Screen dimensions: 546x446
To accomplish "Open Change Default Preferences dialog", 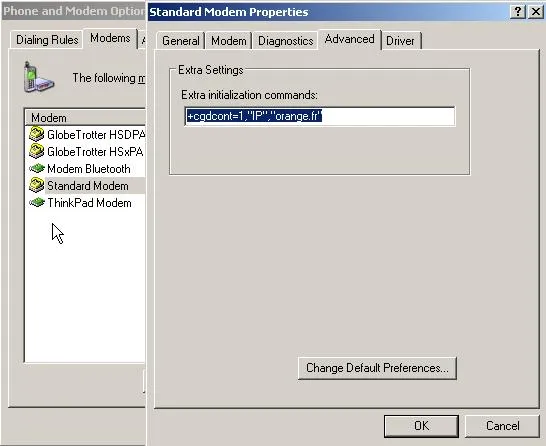I will click(x=377, y=368).
